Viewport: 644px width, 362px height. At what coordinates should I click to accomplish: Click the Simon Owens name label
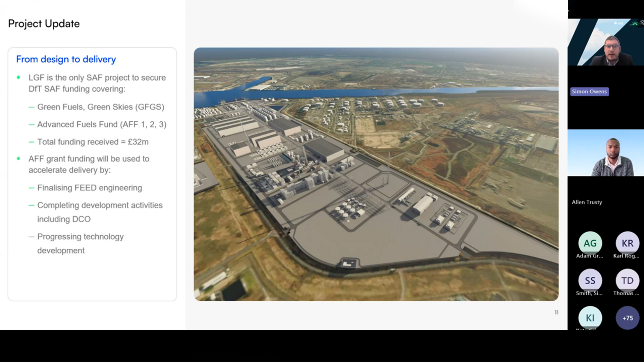(589, 92)
